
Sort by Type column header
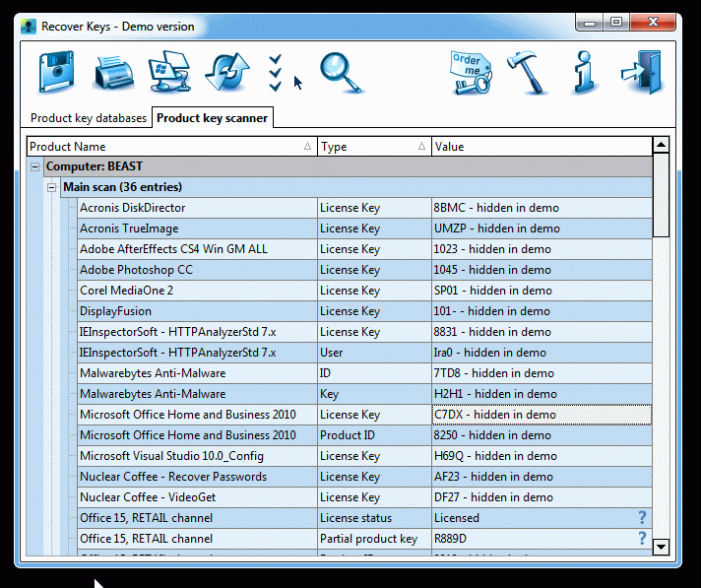point(374,147)
